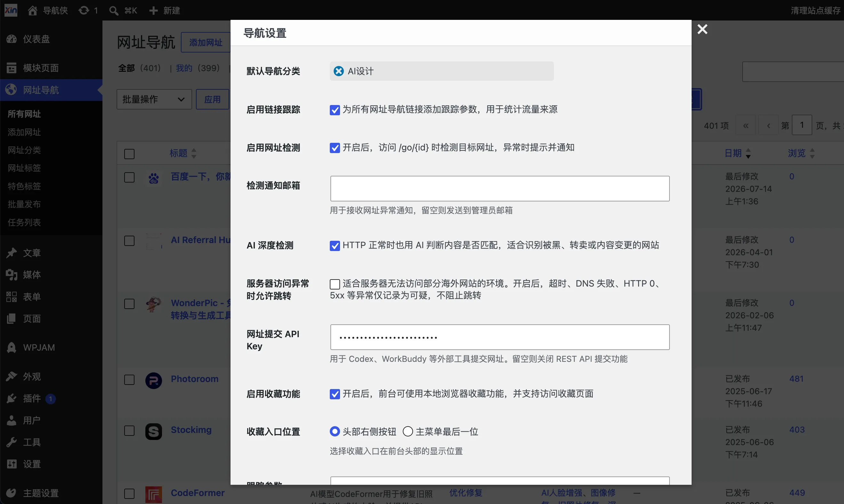Open the WPJAM menu icon
This screenshot has width=844, height=504.
tap(11, 347)
